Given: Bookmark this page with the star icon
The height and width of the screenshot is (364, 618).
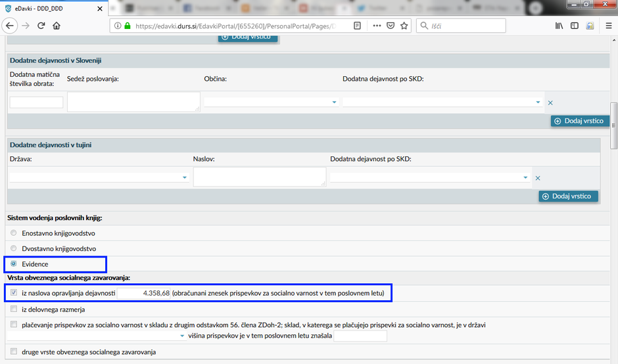Looking at the screenshot, I should 404,26.
